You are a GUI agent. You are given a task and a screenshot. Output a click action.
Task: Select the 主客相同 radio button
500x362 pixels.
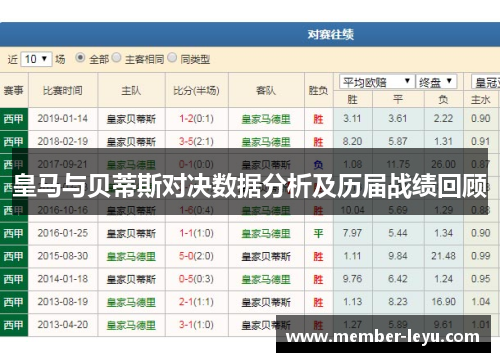pos(116,58)
